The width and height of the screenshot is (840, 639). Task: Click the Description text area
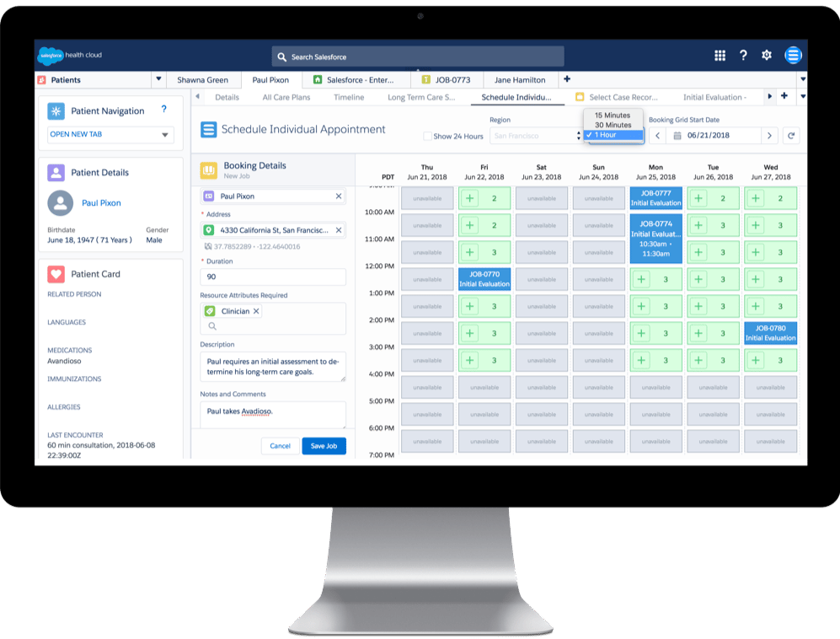coord(273,367)
